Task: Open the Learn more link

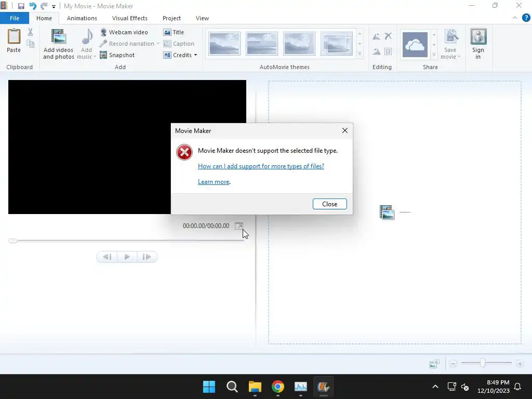Action: [214, 182]
